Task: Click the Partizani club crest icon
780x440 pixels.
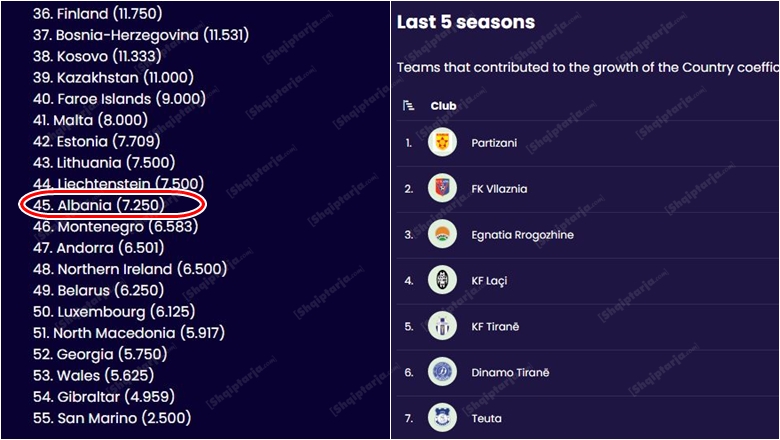Action: (442, 143)
